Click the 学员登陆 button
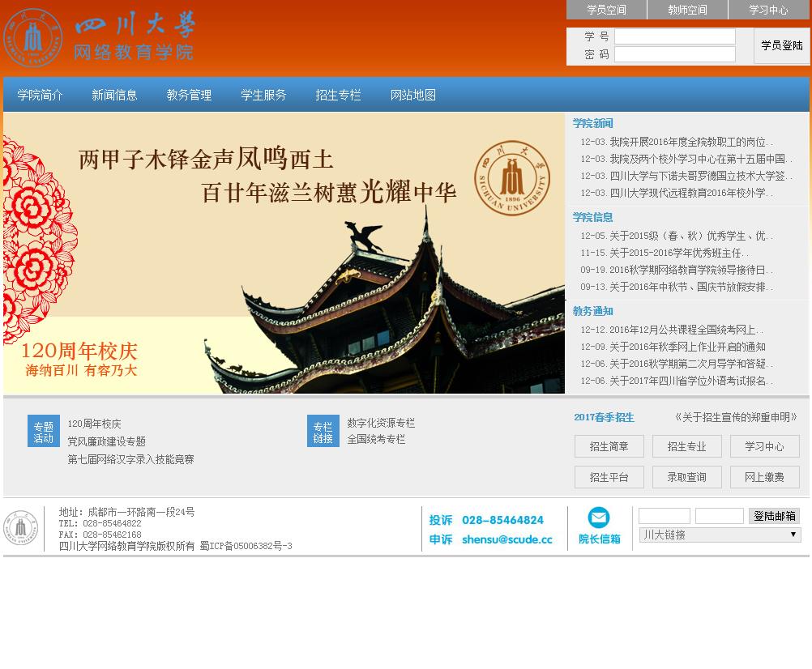Viewport: 812px width, 669px height. click(781, 45)
